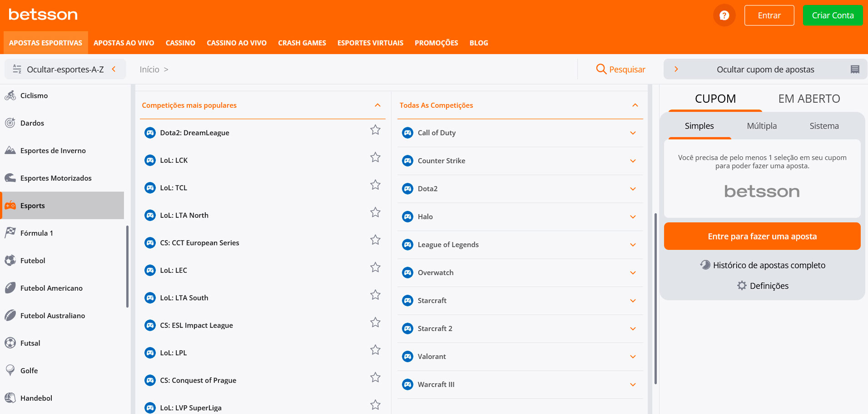Click the Futebol ball icon

[10, 260]
